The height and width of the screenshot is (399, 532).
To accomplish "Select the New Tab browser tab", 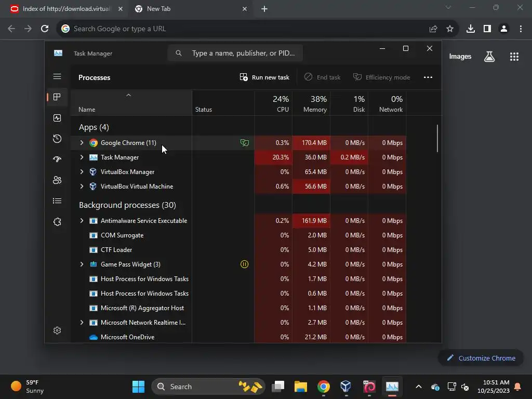I will (x=191, y=9).
